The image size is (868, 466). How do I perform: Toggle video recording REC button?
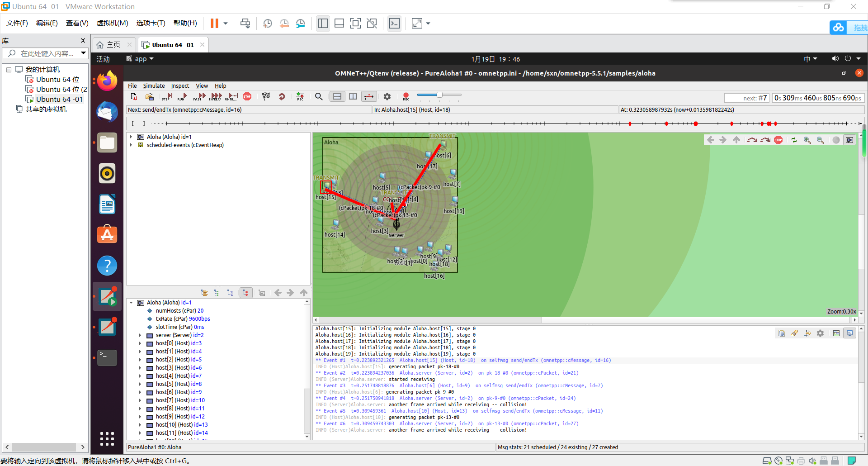coord(406,96)
